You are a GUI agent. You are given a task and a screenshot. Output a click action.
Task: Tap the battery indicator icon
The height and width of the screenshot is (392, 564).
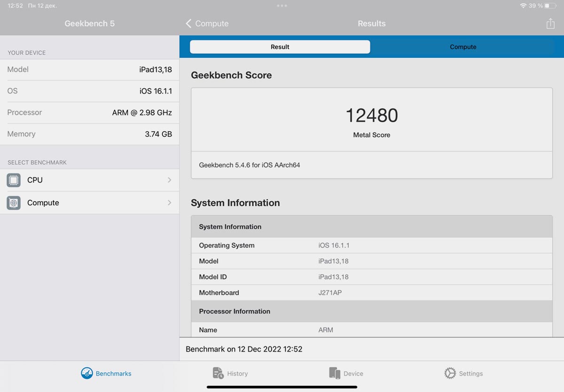pos(550,6)
